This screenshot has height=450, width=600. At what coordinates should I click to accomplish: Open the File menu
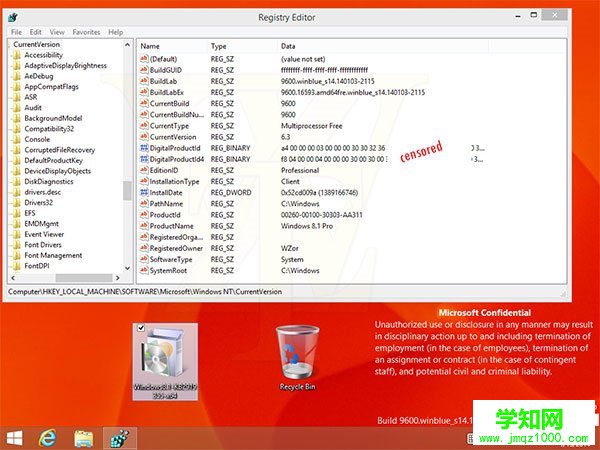point(16,32)
